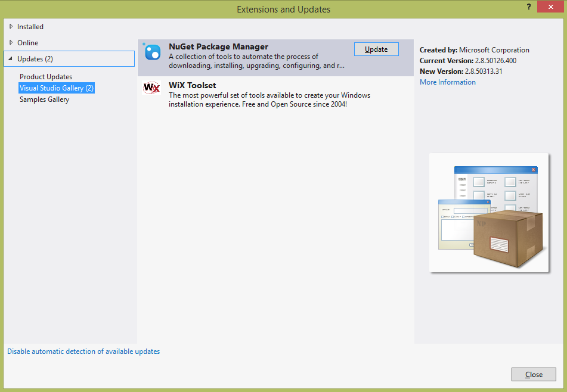567x392 pixels.
Task: Click the WiX Toolset description text
Action: point(269,99)
